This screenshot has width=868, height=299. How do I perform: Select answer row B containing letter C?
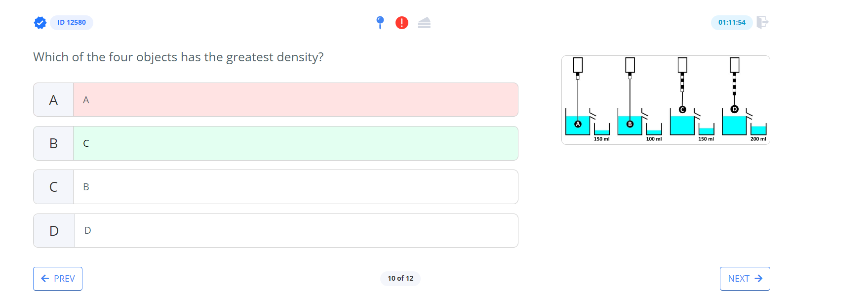click(x=276, y=143)
